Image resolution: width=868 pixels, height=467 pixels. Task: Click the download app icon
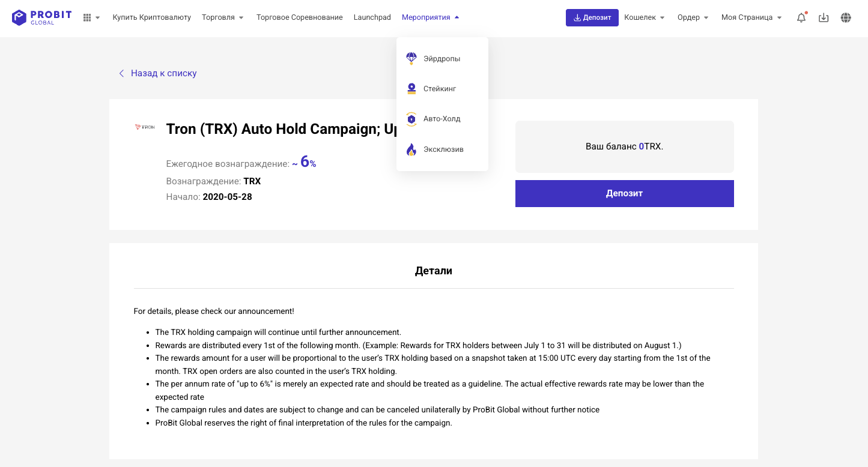point(824,18)
